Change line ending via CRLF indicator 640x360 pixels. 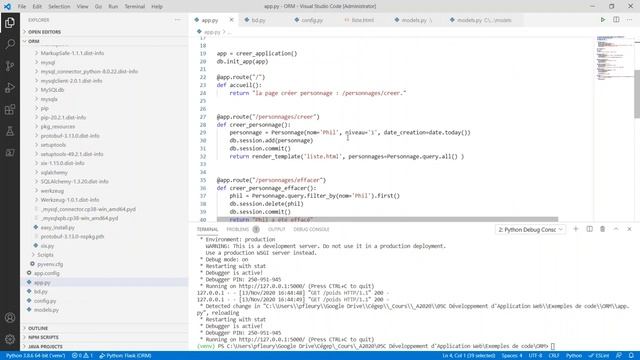tap(554, 356)
